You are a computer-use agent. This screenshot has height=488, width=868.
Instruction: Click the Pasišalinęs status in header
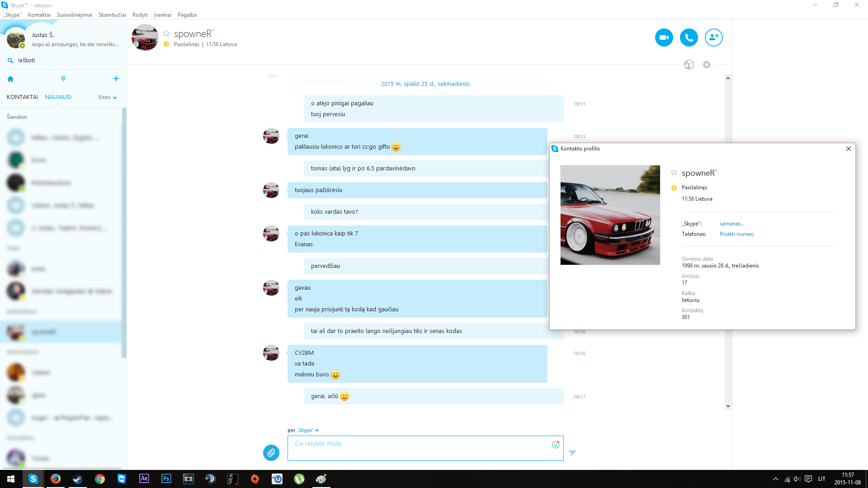tap(186, 44)
